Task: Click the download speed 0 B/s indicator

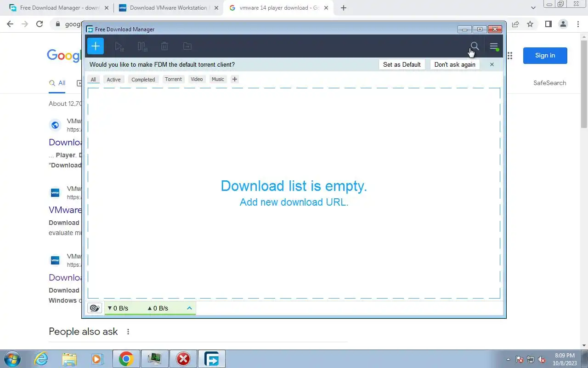Action: 118,308
